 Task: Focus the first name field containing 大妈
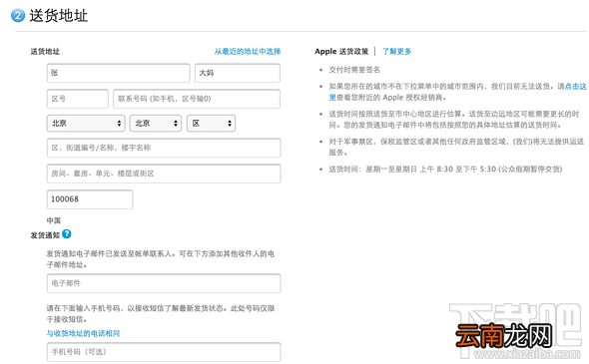coord(238,73)
